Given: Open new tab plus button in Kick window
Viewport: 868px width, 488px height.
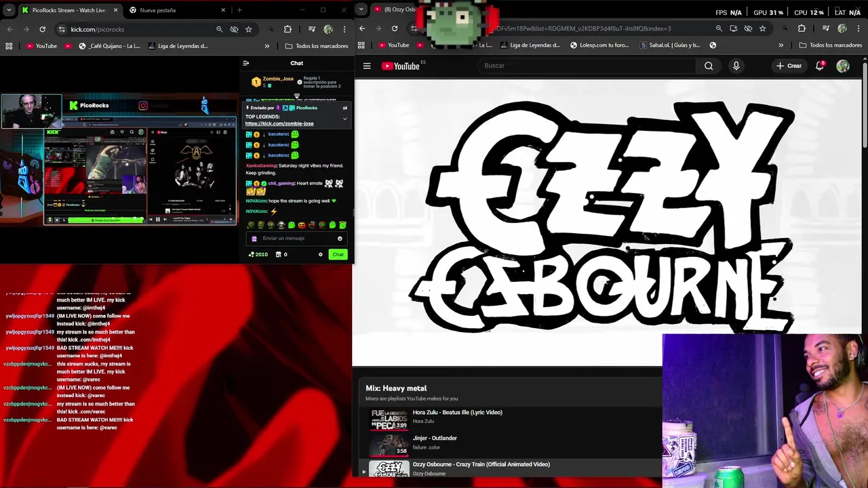Looking at the screenshot, I should 239,10.
